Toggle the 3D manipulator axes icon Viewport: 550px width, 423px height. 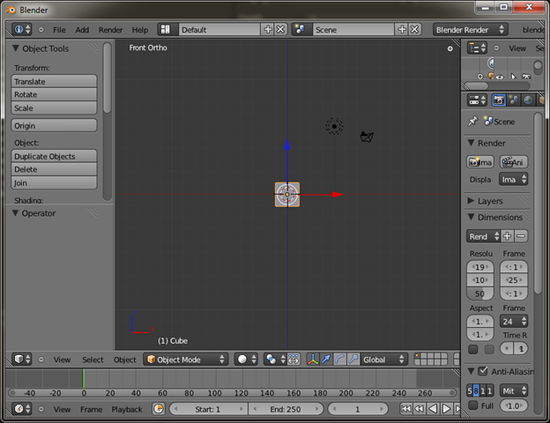click(x=313, y=360)
